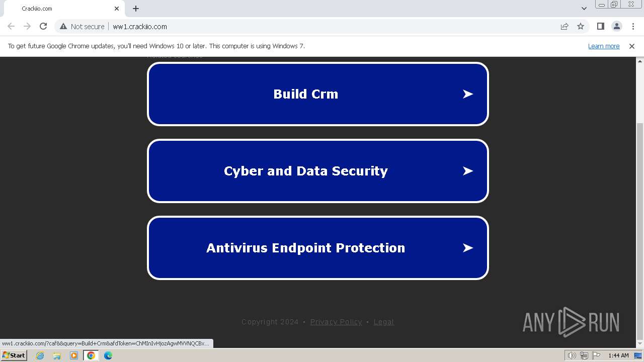This screenshot has width=644, height=362.
Task: Switch to Chrome taskbar button
Action: (x=91, y=355)
